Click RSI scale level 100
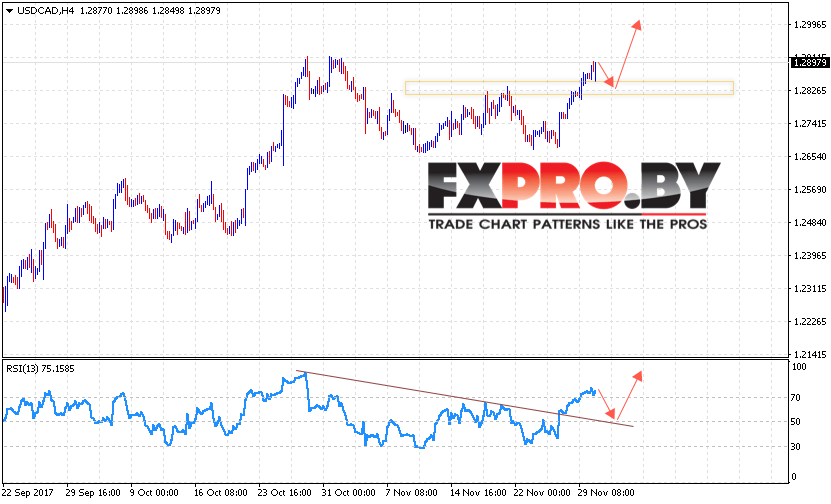The image size is (831, 504). point(799,367)
